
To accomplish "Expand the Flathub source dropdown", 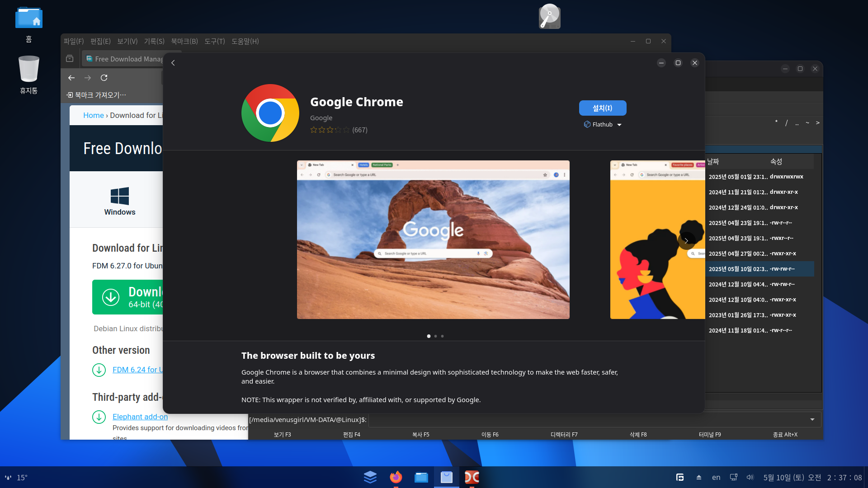I will (x=603, y=125).
